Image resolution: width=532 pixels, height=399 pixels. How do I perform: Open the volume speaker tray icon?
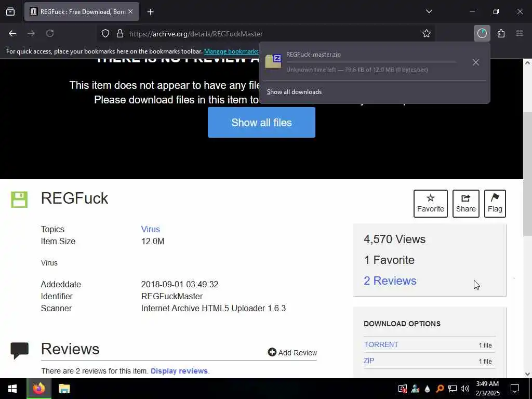click(x=465, y=389)
